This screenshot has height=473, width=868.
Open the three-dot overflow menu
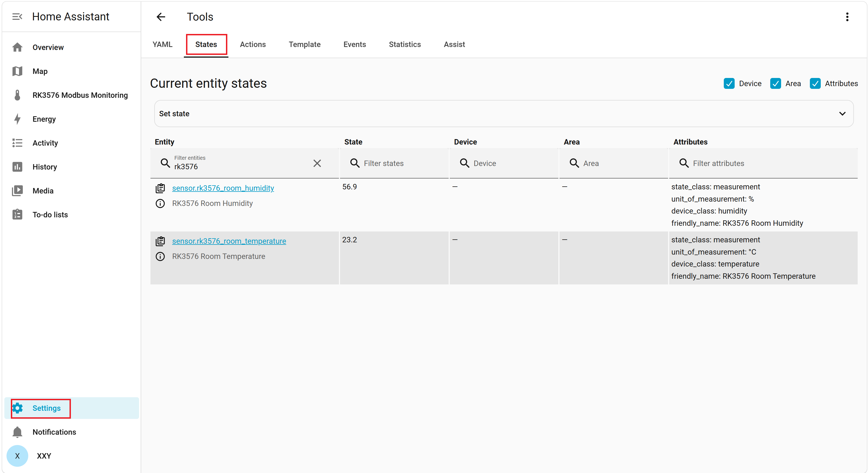(847, 17)
